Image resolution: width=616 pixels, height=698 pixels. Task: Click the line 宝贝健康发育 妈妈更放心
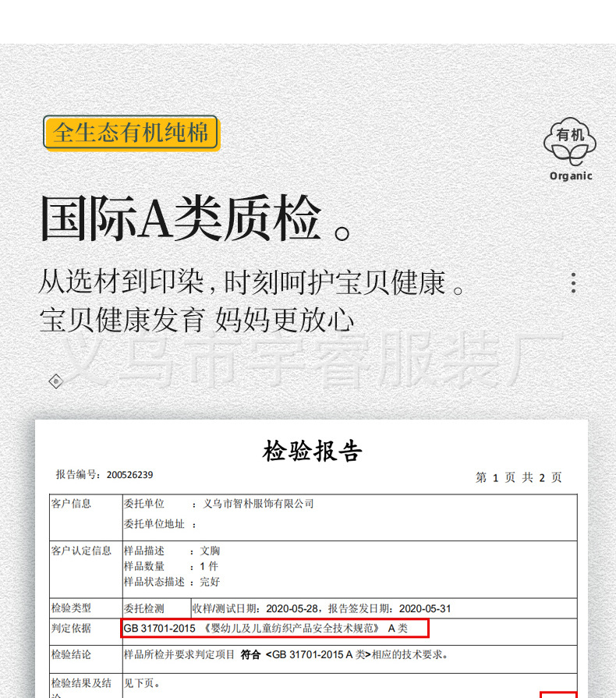[196, 320]
